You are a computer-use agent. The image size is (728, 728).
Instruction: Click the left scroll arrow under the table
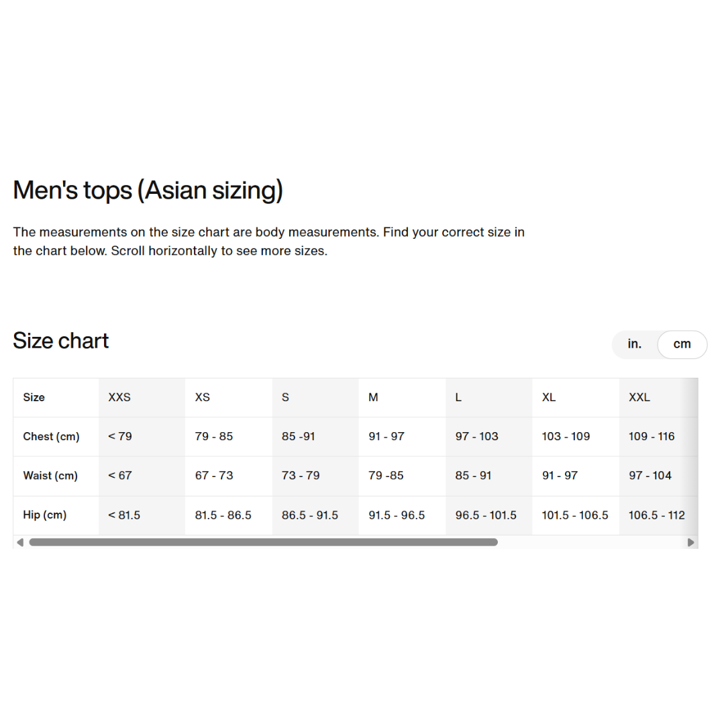tap(20, 542)
